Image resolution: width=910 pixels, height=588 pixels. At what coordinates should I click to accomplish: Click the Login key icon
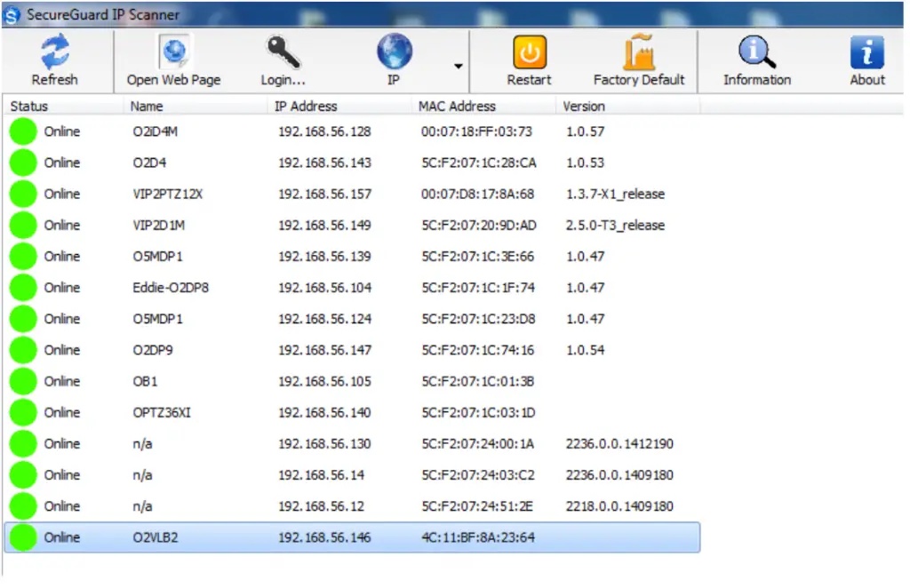(283, 52)
